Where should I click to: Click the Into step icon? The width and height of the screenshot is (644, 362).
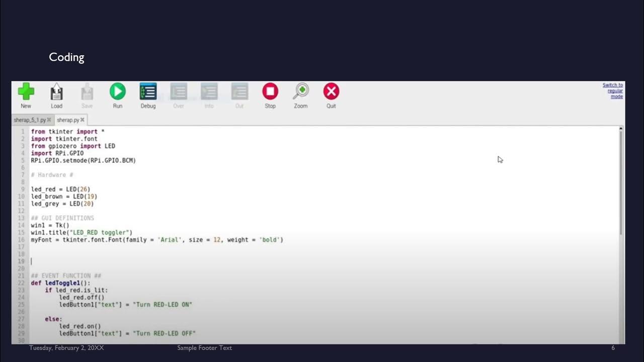(209, 96)
